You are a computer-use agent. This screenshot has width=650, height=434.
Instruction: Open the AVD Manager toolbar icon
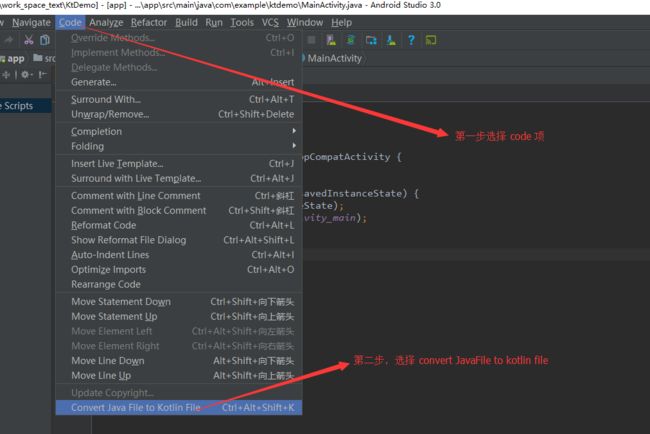pyautogui.click(x=330, y=40)
